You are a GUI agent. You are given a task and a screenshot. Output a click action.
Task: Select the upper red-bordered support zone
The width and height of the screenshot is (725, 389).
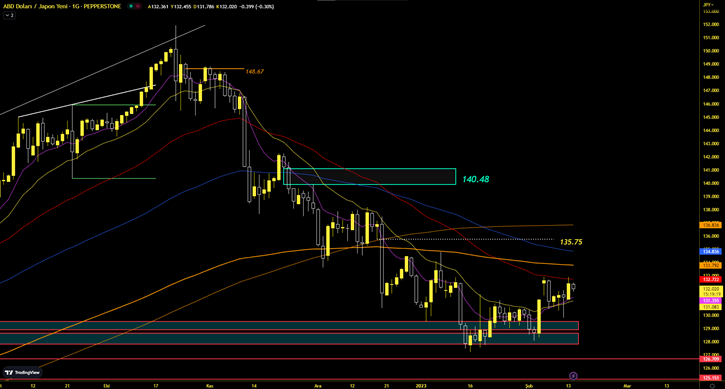(x=289, y=326)
